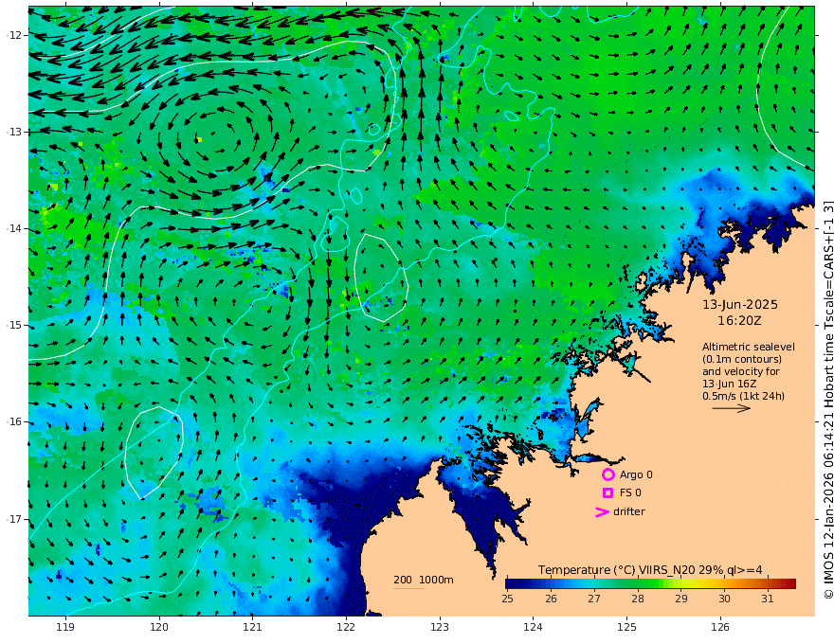Click the colorbar tick value 29
Image resolution: width=834 pixels, height=644 pixels.
(681, 599)
